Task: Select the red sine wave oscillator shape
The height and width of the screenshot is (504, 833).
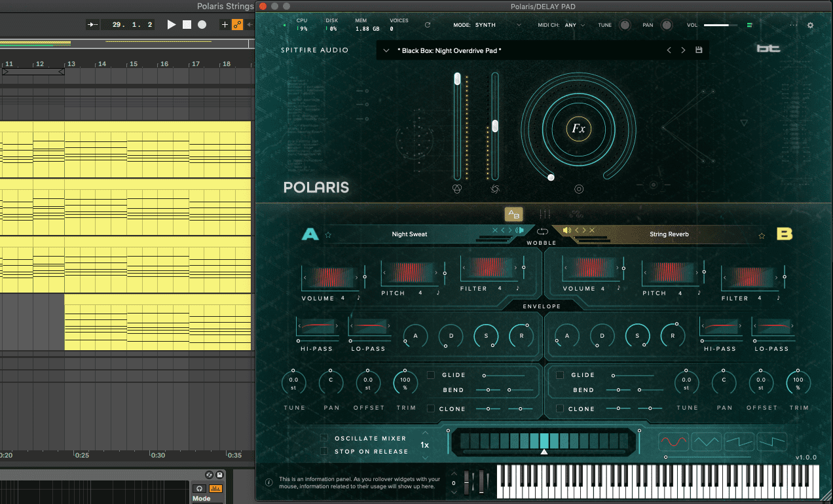Action: point(673,441)
